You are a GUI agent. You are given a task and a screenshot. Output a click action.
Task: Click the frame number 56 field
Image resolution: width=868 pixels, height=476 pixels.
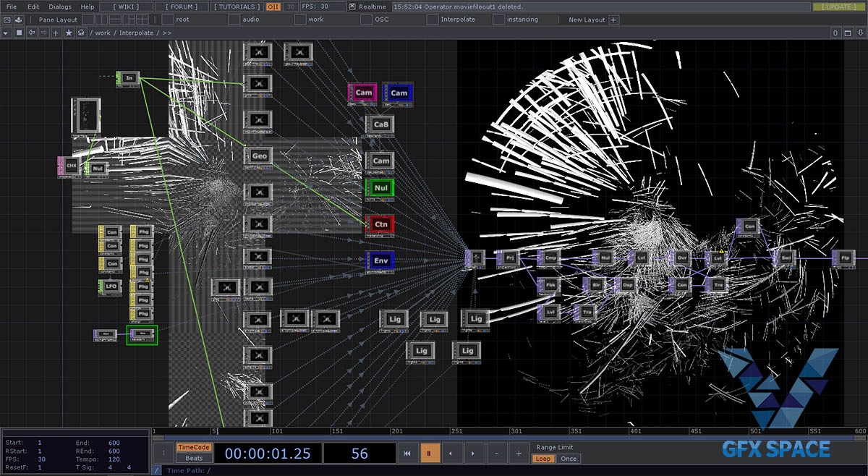point(359,454)
